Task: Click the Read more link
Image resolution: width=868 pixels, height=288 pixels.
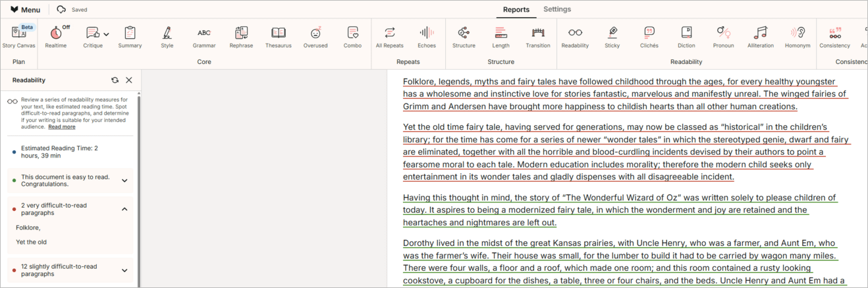Action: coord(62,127)
